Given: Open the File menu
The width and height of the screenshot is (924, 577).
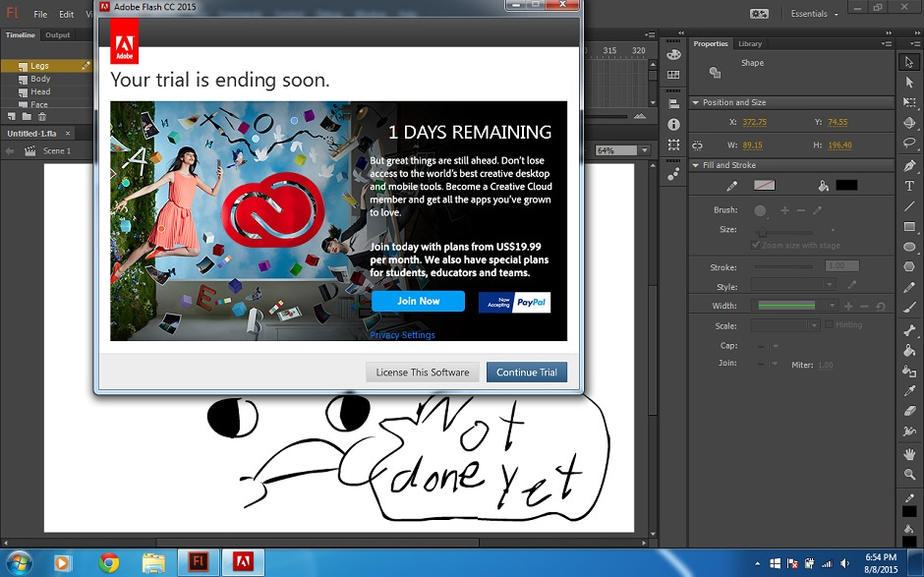Looking at the screenshot, I should 40,15.
